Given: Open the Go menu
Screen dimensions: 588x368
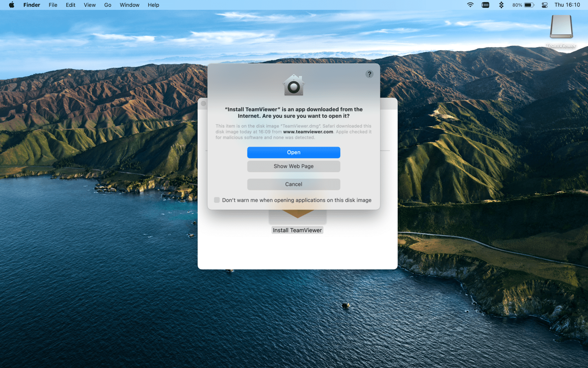Looking at the screenshot, I should 107,5.
